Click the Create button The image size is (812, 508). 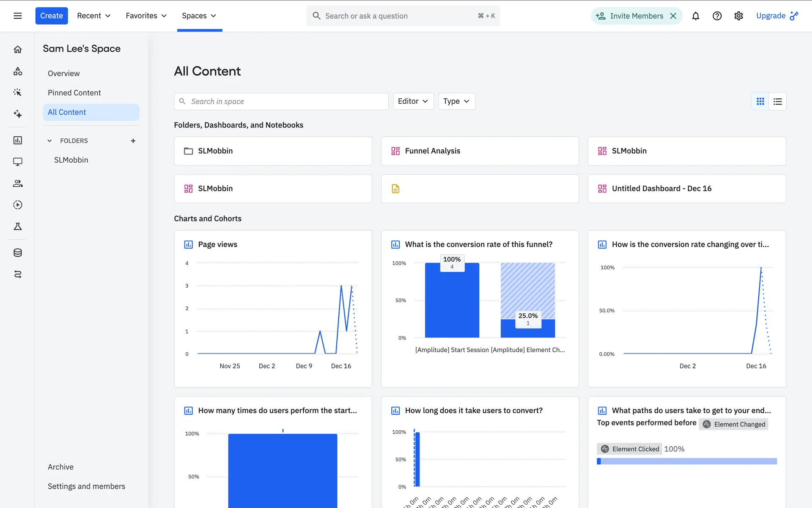coord(51,16)
